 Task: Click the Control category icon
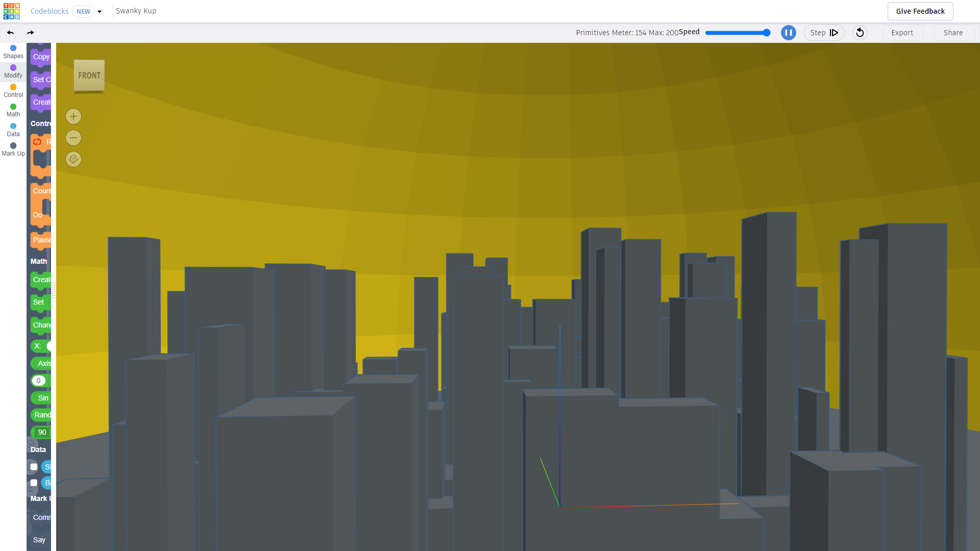click(13, 86)
